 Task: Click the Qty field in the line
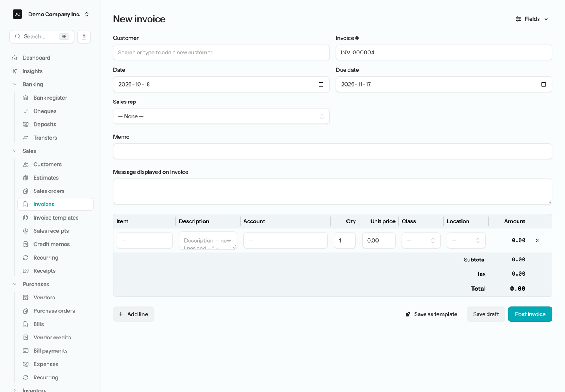345,241
